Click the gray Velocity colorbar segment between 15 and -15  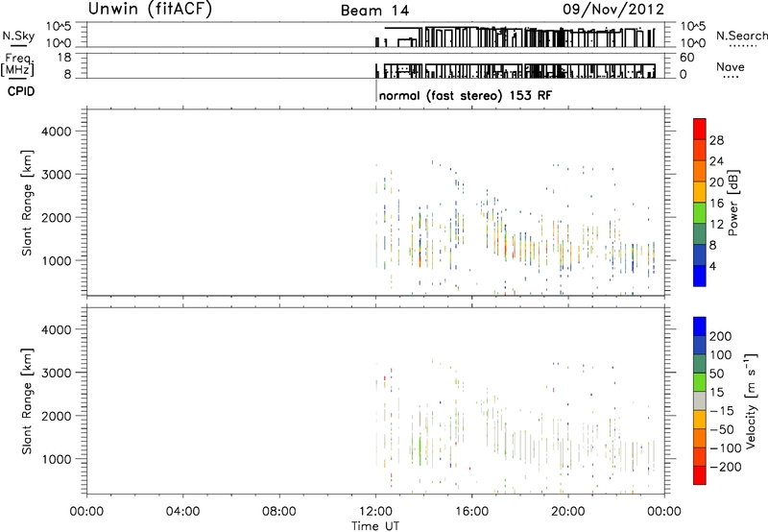click(x=700, y=400)
